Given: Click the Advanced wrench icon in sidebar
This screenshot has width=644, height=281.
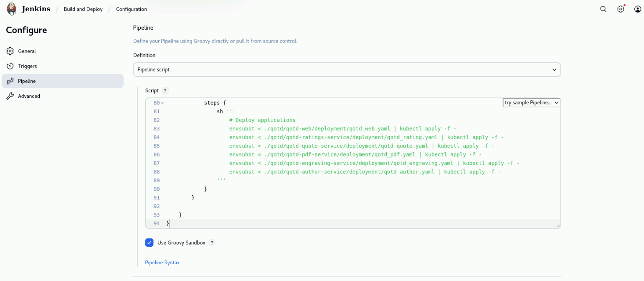Looking at the screenshot, I should 10,96.
